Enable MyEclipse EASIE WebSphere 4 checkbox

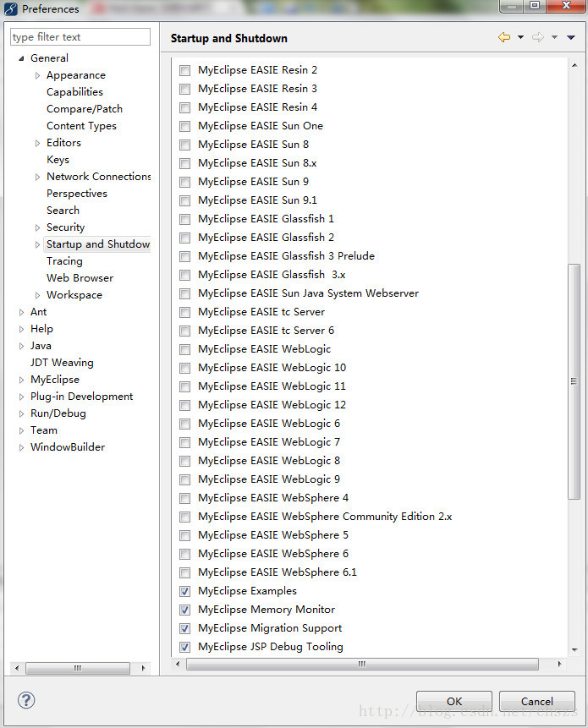(x=184, y=498)
